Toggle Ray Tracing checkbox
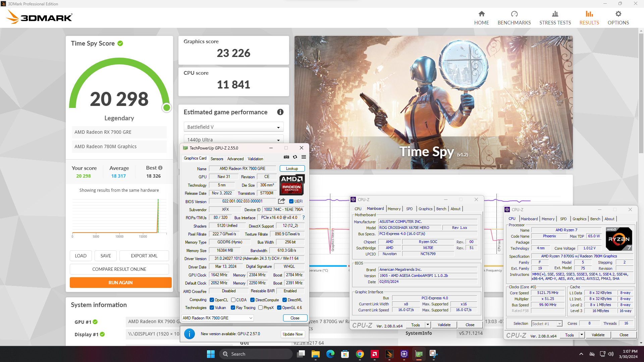This screenshot has height=362, width=644. [233, 308]
